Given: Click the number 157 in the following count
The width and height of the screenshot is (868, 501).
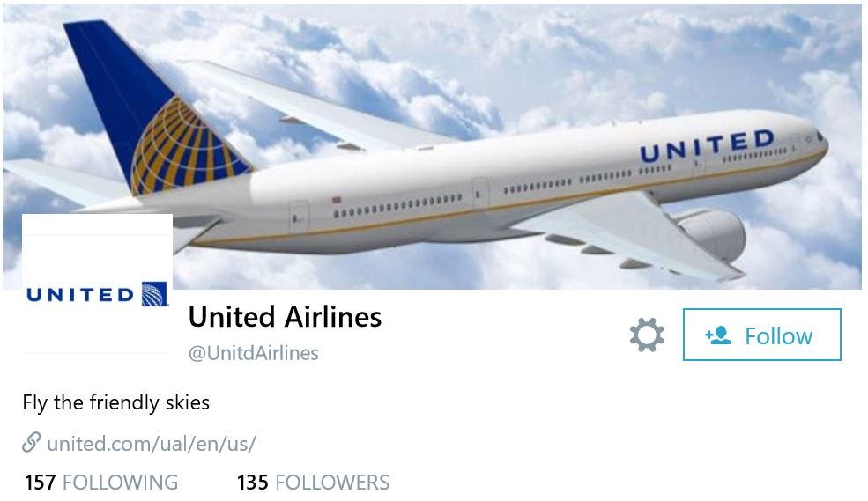Looking at the screenshot, I should tap(40, 483).
